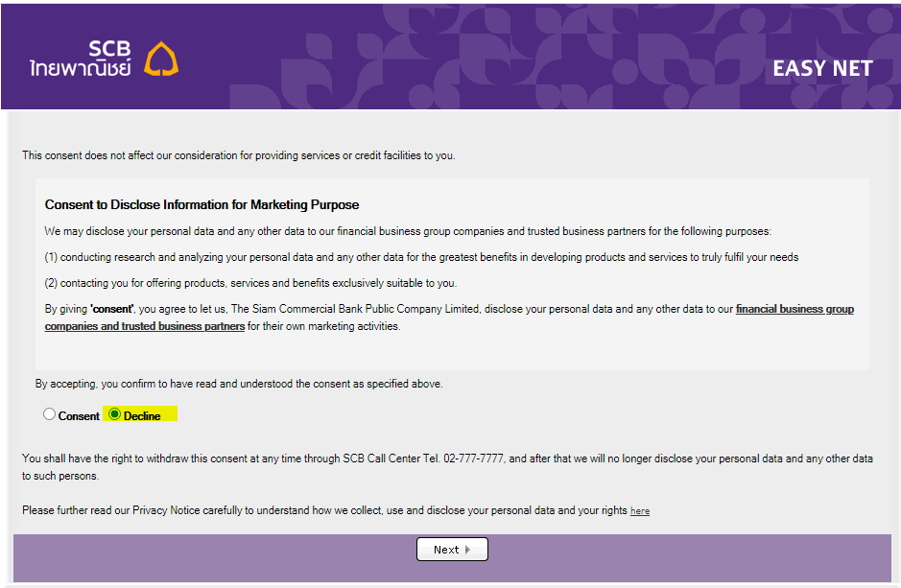Click purpose (2) contacting you paragraph
Viewport: 901px width, 588px height.
pos(250,283)
